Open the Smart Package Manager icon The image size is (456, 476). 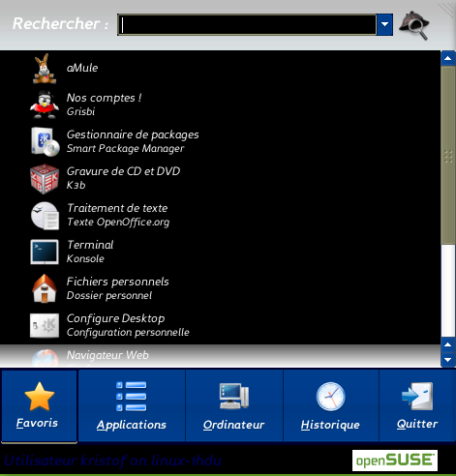[x=45, y=141]
